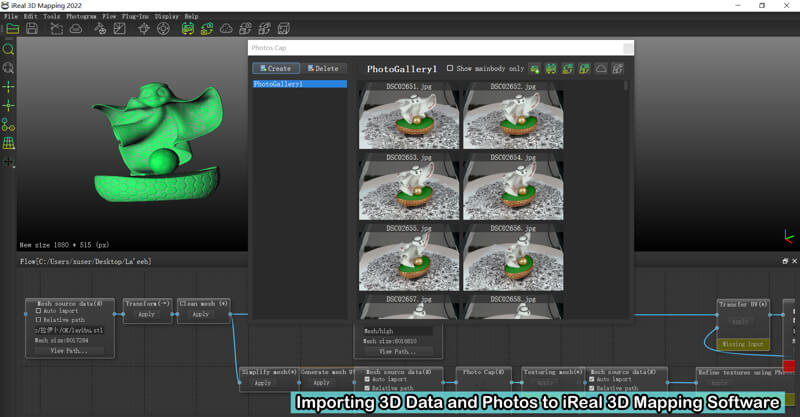Click the diamond crosshair toolbar icon
800x417 pixels.
coord(144,29)
